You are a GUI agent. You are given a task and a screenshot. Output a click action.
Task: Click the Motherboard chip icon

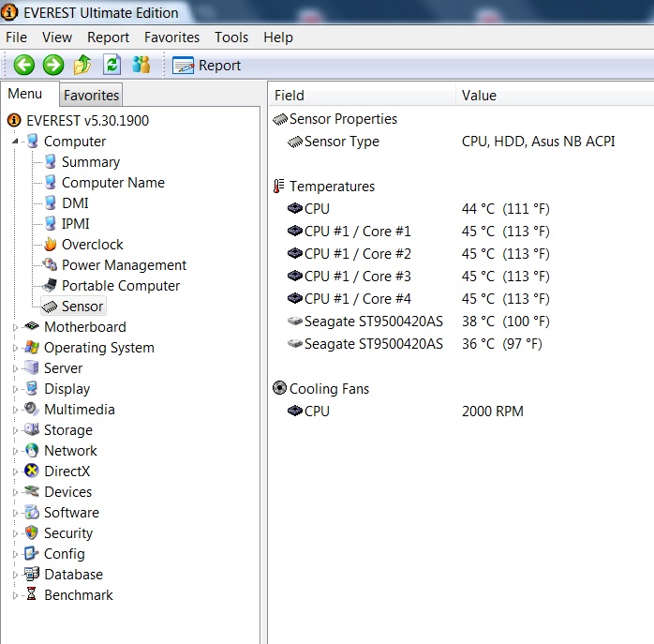(x=32, y=326)
